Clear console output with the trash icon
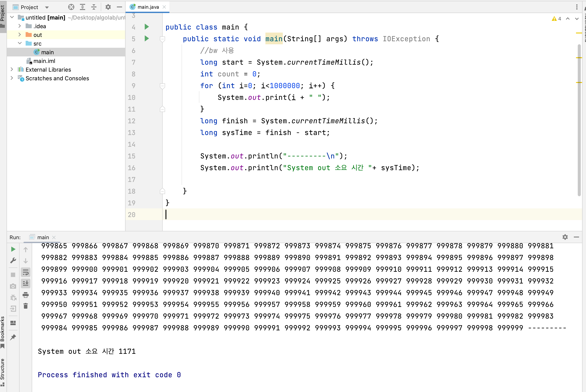 tap(25, 306)
